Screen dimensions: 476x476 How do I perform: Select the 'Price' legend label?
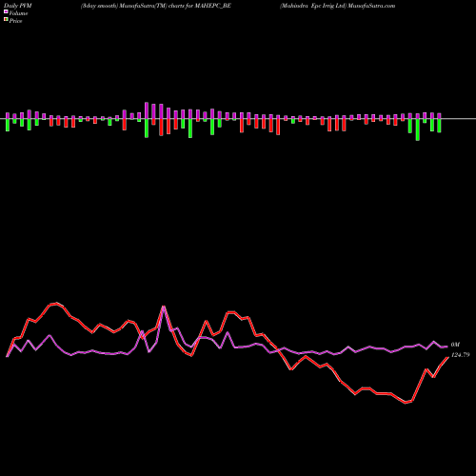pos(15,21)
